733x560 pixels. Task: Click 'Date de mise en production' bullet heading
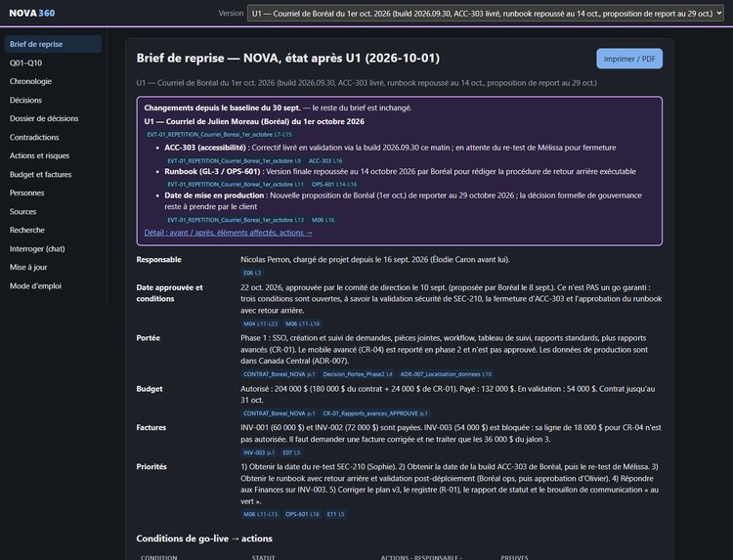point(214,195)
